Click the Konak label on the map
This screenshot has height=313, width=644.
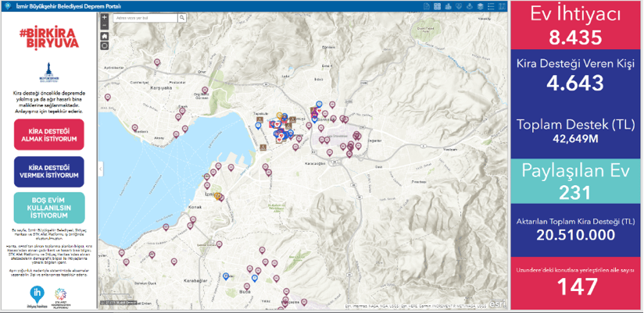click(195, 208)
